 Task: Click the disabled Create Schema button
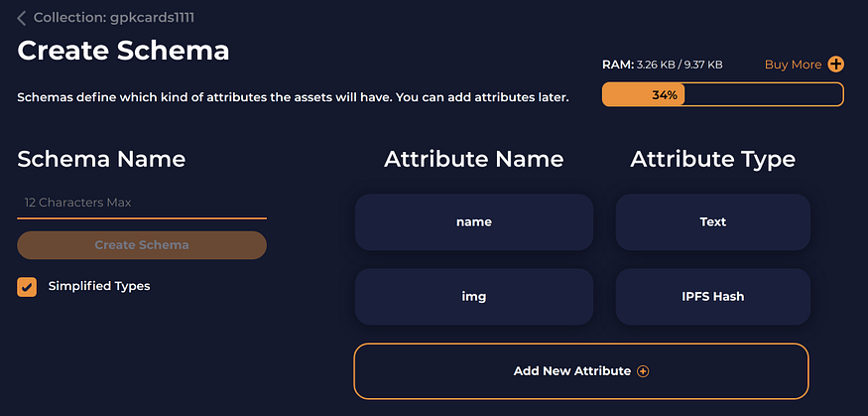point(142,245)
